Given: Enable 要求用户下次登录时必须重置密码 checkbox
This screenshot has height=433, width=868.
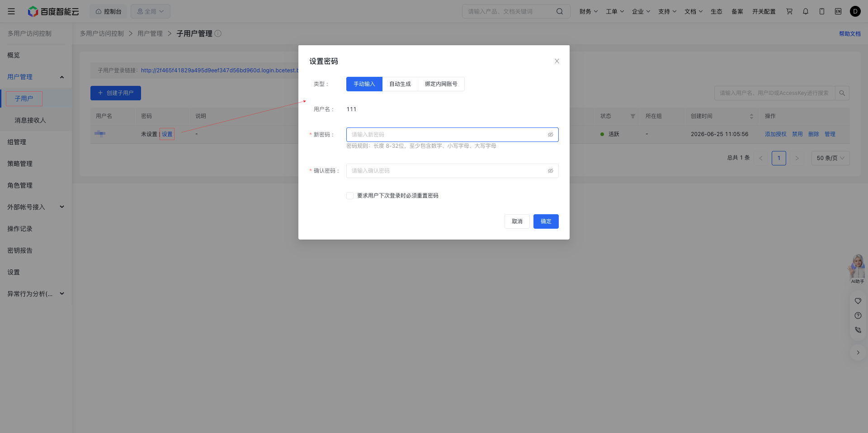Looking at the screenshot, I should point(350,196).
